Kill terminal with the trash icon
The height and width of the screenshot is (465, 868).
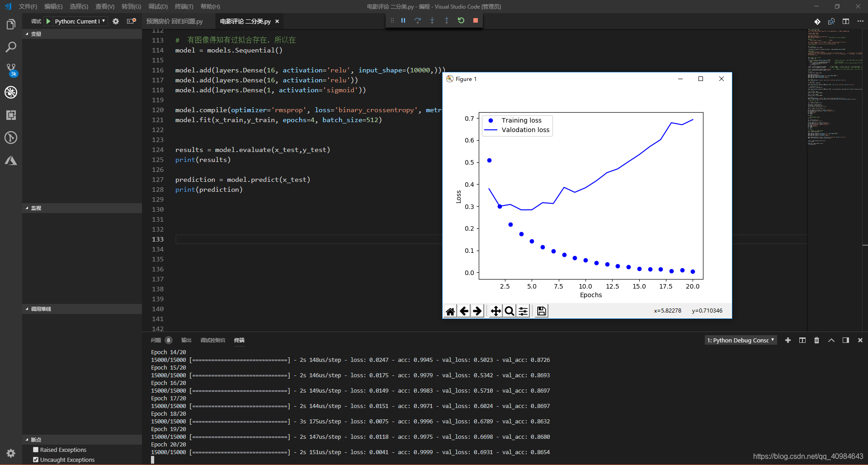point(817,340)
